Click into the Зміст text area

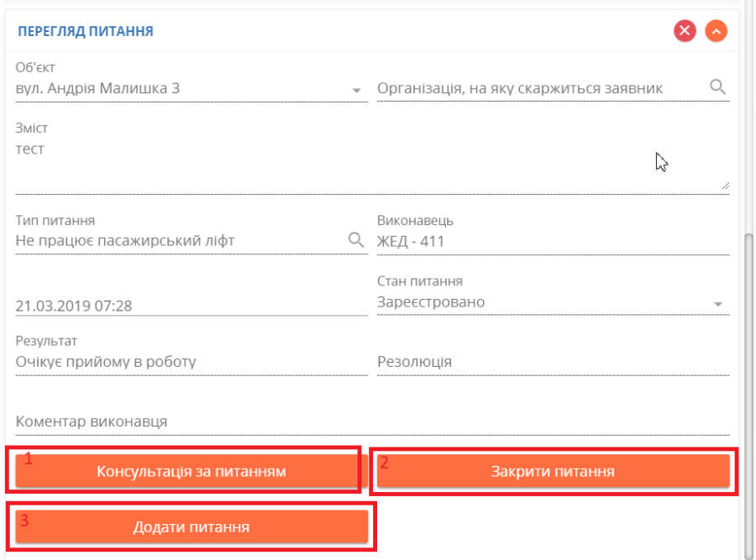coord(372,166)
